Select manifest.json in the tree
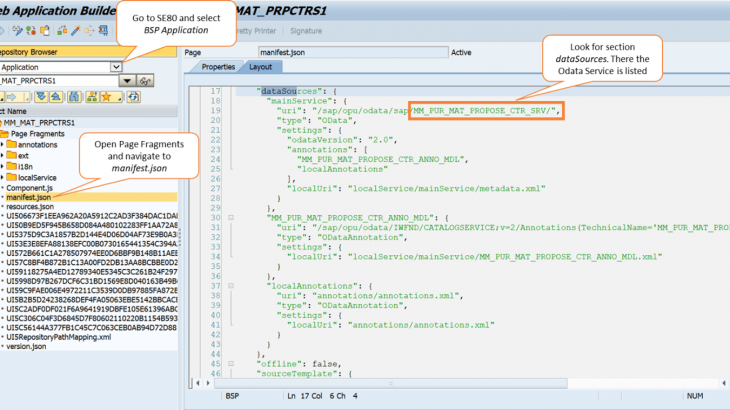 tap(28, 197)
